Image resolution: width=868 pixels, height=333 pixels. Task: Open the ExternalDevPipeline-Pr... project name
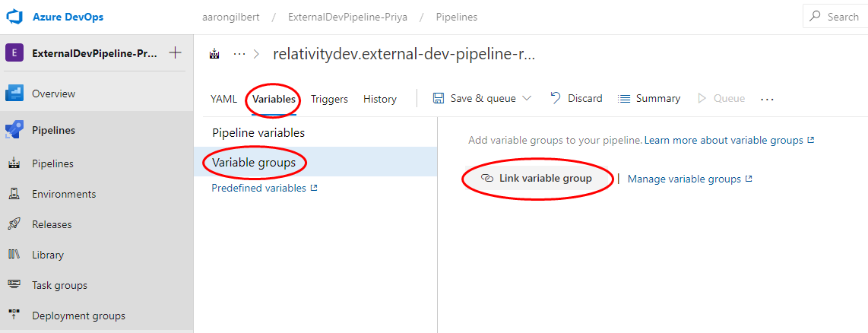(x=95, y=53)
